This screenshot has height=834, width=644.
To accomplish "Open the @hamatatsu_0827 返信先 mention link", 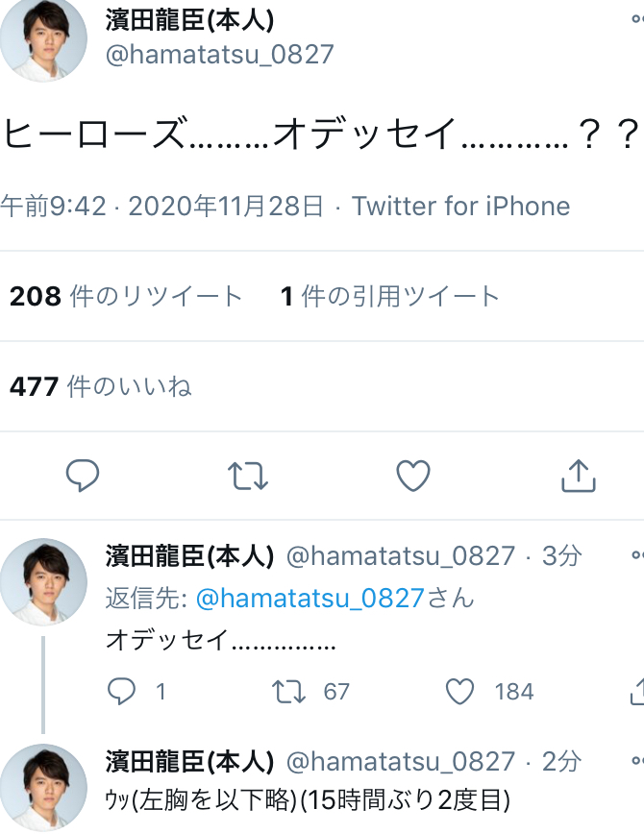I will click(310, 598).
